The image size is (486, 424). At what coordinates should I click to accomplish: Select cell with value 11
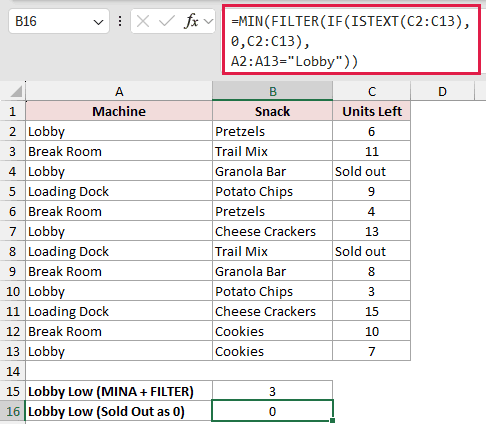pyautogui.click(x=372, y=151)
